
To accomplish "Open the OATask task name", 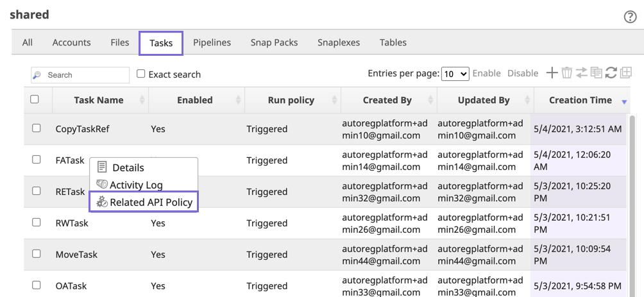I will tap(71, 285).
